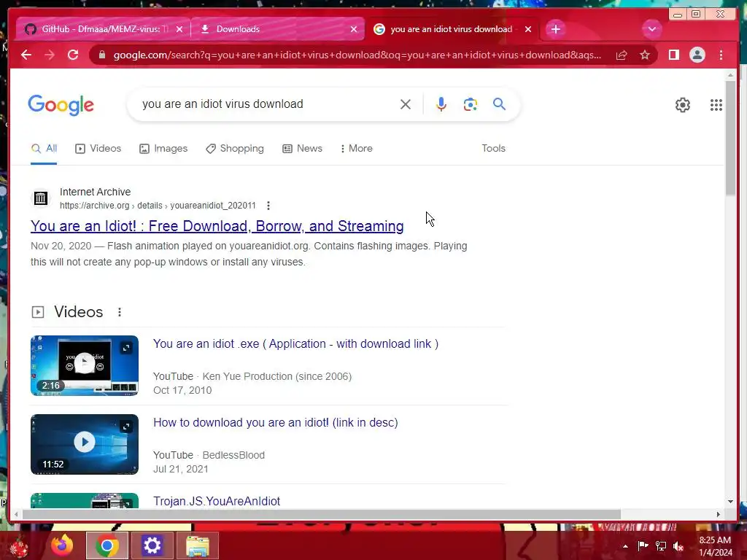Open Chrome profile avatar menu
Viewport: 747px width, 560px height.
tap(697, 55)
